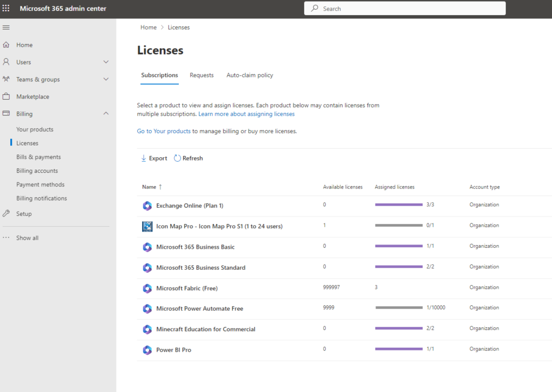The width and height of the screenshot is (552, 392).
Task: Click the Billing wallet icon
Action: pyautogui.click(x=6, y=114)
